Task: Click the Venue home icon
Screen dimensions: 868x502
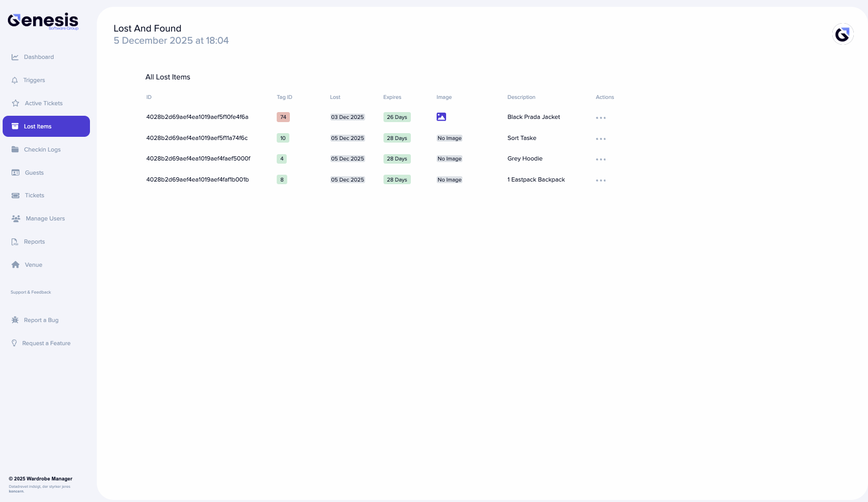Action: click(15, 265)
